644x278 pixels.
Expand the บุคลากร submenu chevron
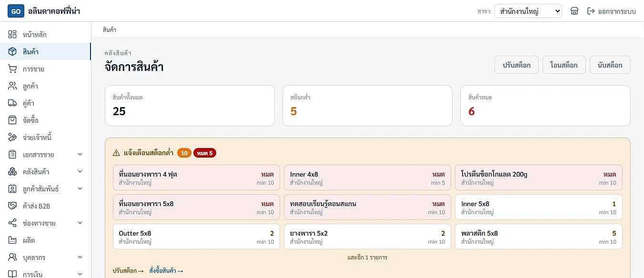[80, 258]
